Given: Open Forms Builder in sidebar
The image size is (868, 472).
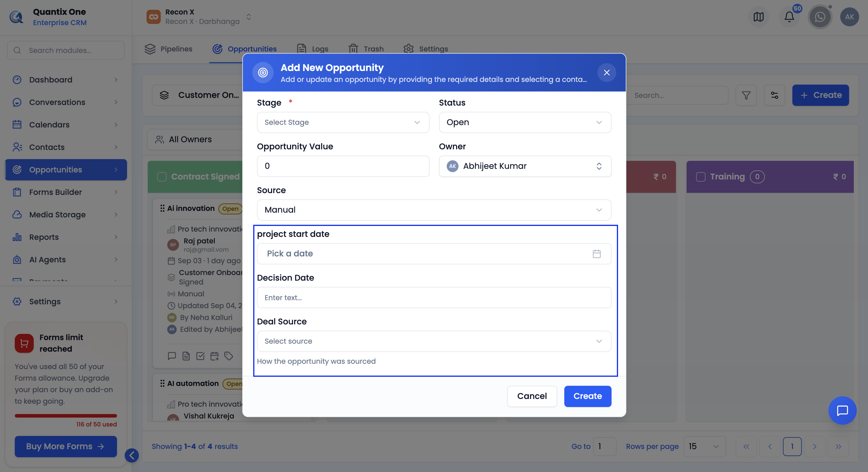Looking at the screenshot, I should pyautogui.click(x=66, y=192).
